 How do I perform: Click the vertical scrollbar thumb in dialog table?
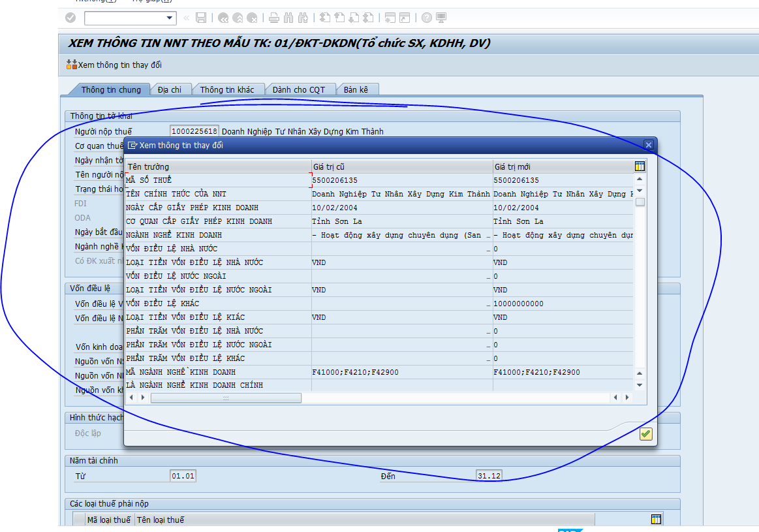pos(640,202)
